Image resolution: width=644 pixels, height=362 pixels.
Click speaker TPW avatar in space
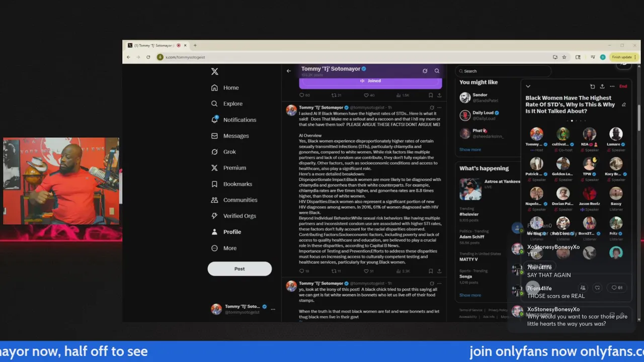pos(589,164)
